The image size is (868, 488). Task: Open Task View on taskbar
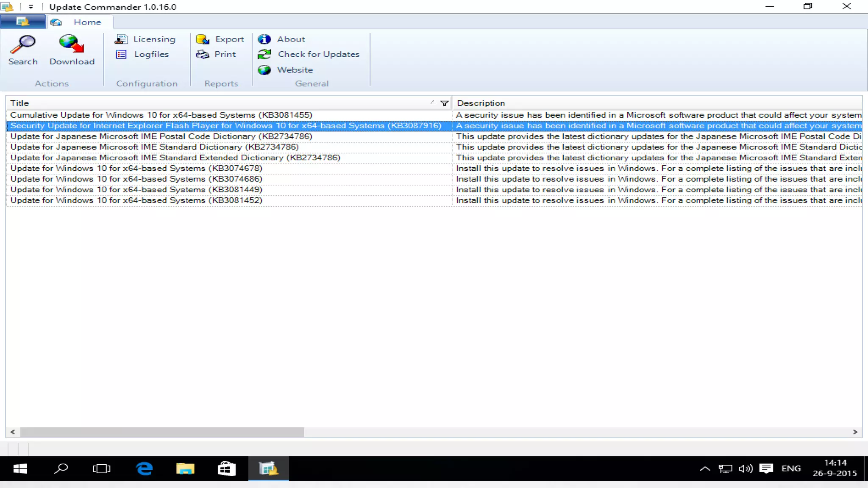[x=101, y=469]
